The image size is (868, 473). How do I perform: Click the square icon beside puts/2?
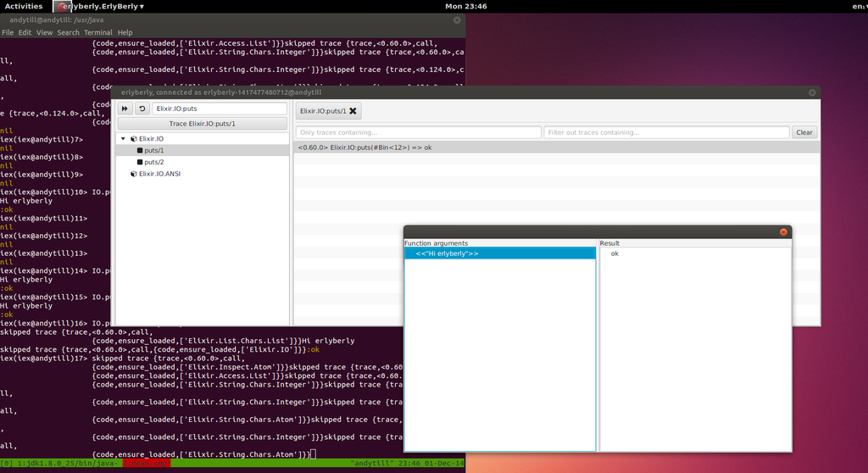click(x=140, y=162)
